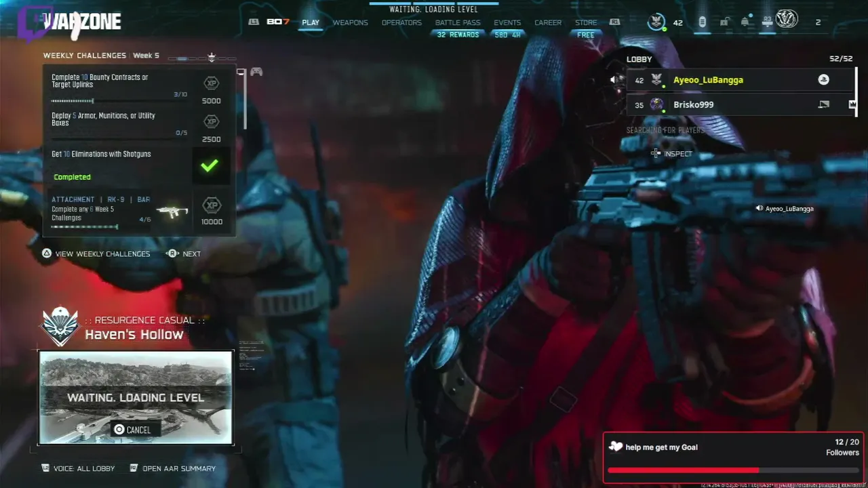
Task: Click the PC platform icon for Brisko999
Action: (823, 104)
